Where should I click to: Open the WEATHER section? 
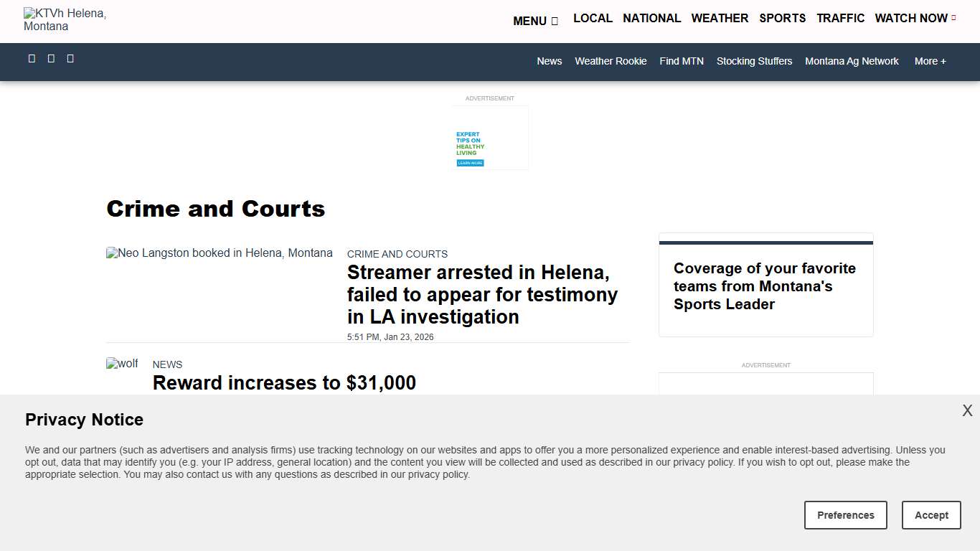(720, 18)
